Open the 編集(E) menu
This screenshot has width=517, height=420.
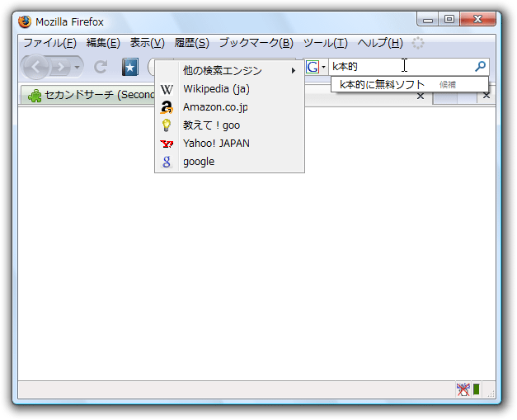103,43
